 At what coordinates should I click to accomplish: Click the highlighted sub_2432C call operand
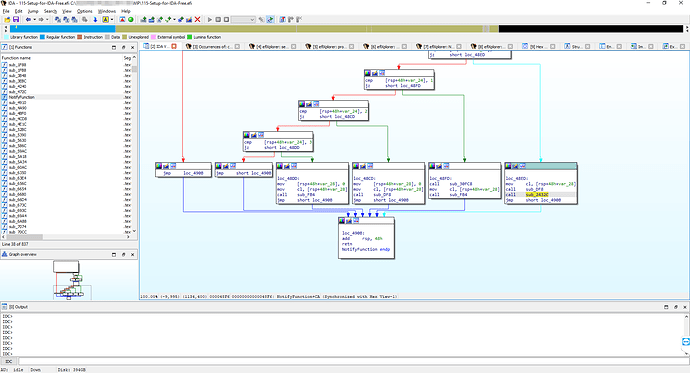tap(537, 194)
